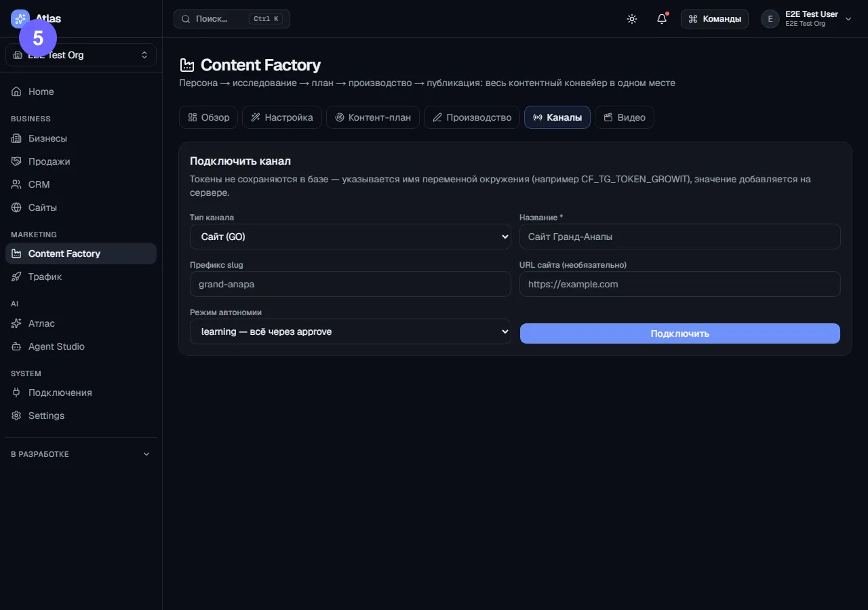Image resolution: width=868 pixels, height=610 pixels.
Task: Expand the E2E Test Org selector
Action: click(x=81, y=55)
